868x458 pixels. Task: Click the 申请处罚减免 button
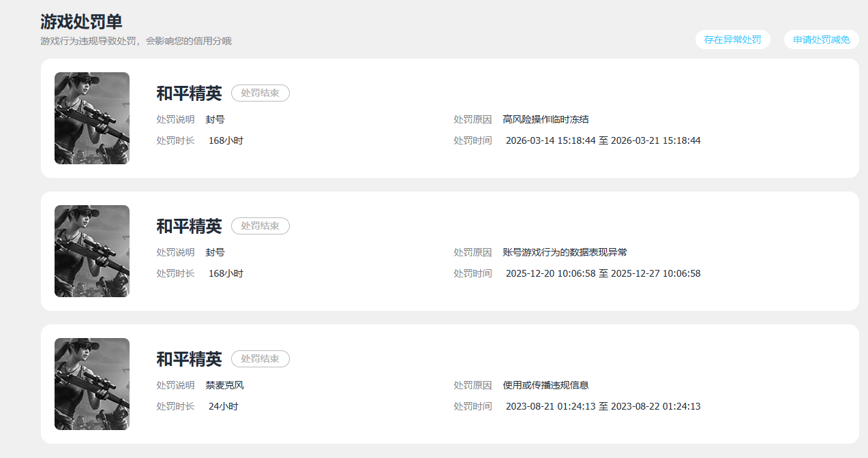tap(821, 40)
